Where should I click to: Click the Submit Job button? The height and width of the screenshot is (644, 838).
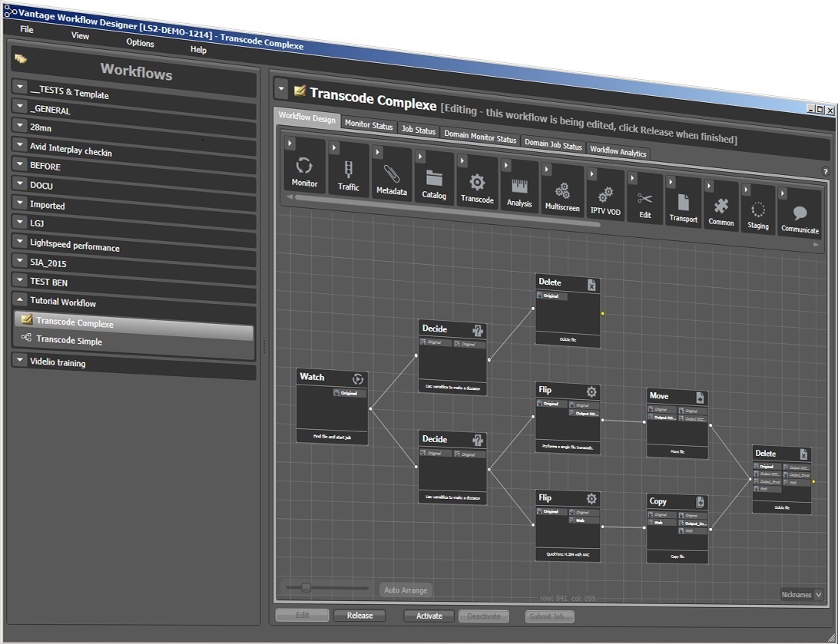tap(550, 617)
